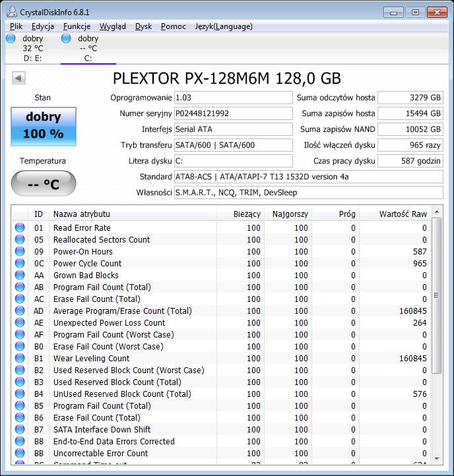454x476 pixels.
Task: Sort by Bieżący column header
Action: tap(241, 214)
